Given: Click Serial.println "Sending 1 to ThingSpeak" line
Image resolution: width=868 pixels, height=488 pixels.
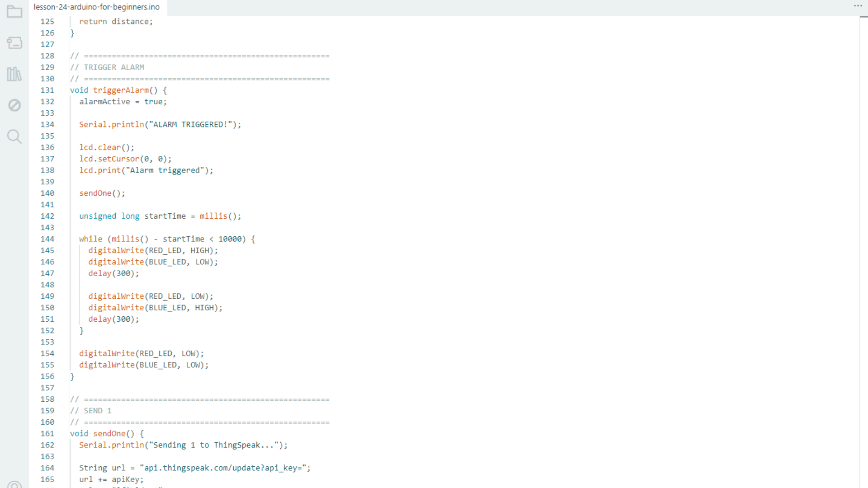Looking at the screenshot, I should [183, 445].
